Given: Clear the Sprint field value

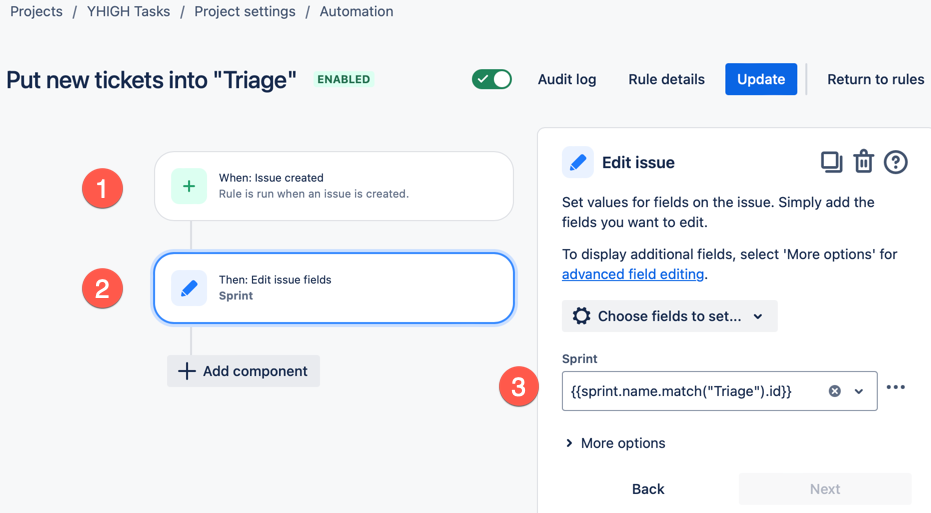Looking at the screenshot, I should [834, 391].
